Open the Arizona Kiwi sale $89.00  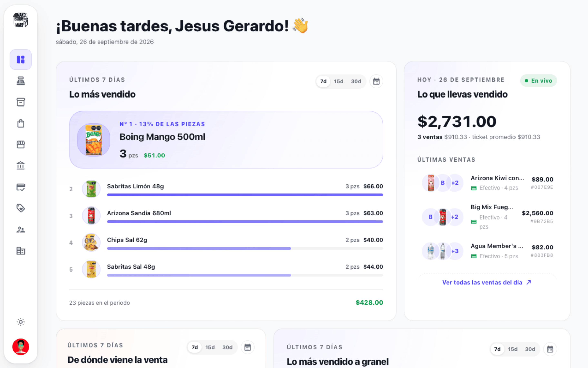[487, 183]
